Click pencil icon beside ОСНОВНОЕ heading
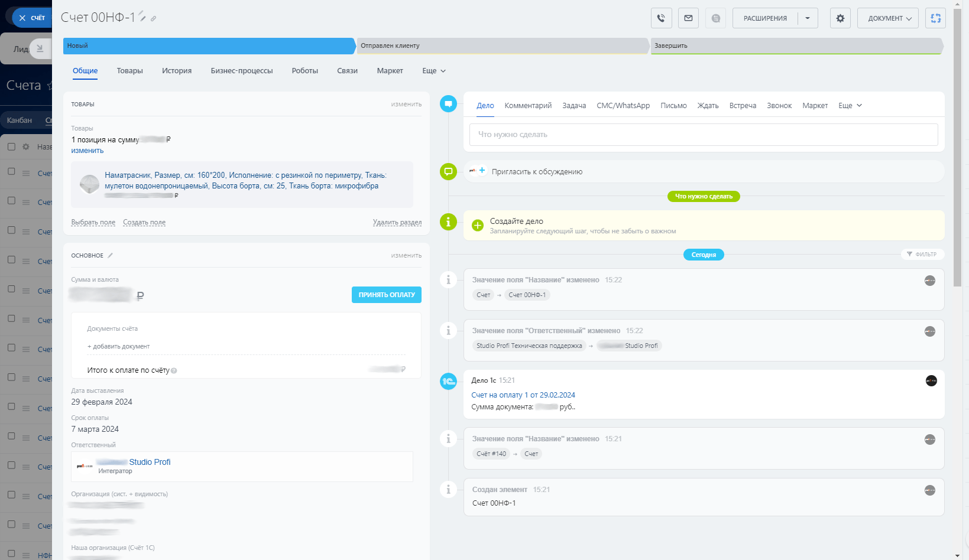This screenshot has height=560, width=969. (x=110, y=255)
